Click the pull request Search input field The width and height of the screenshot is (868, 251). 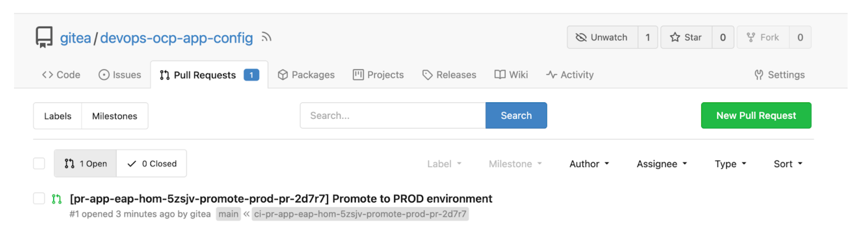[x=392, y=115]
